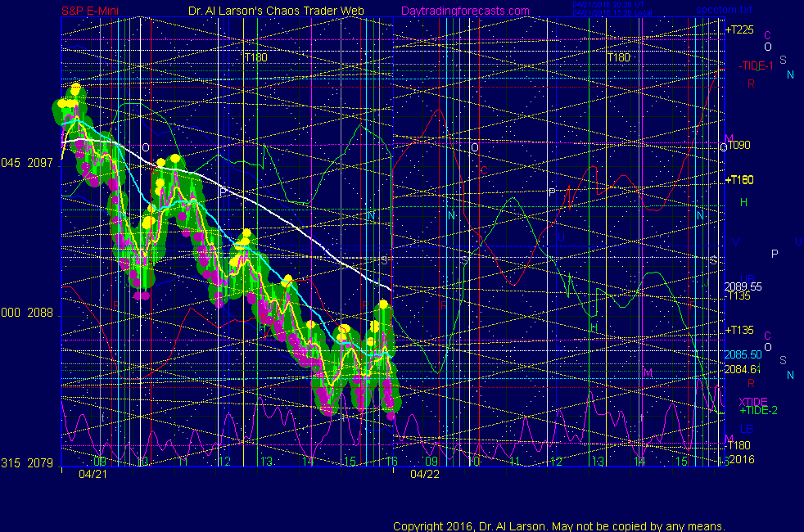Screen dimensions: 804x532
Task: Click the 2089.55 price value
Action: click(x=743, y=286)
